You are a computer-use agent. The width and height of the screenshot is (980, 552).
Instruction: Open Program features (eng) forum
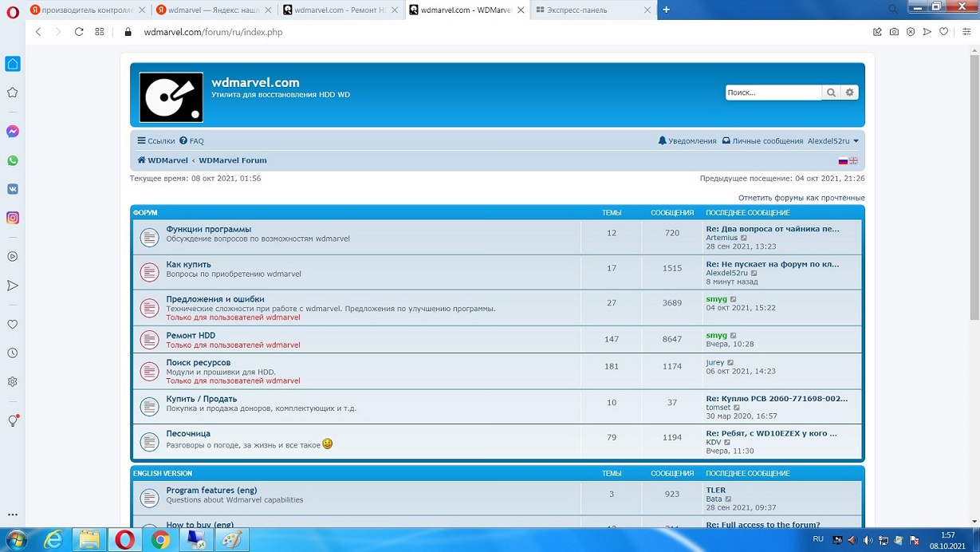point(211,490)
